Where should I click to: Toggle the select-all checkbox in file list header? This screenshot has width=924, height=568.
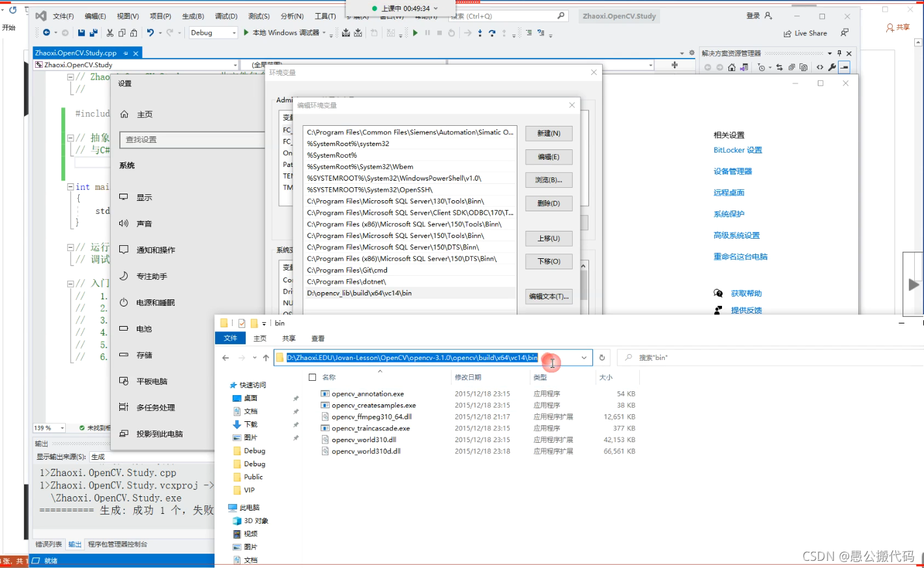coord(312,378)
